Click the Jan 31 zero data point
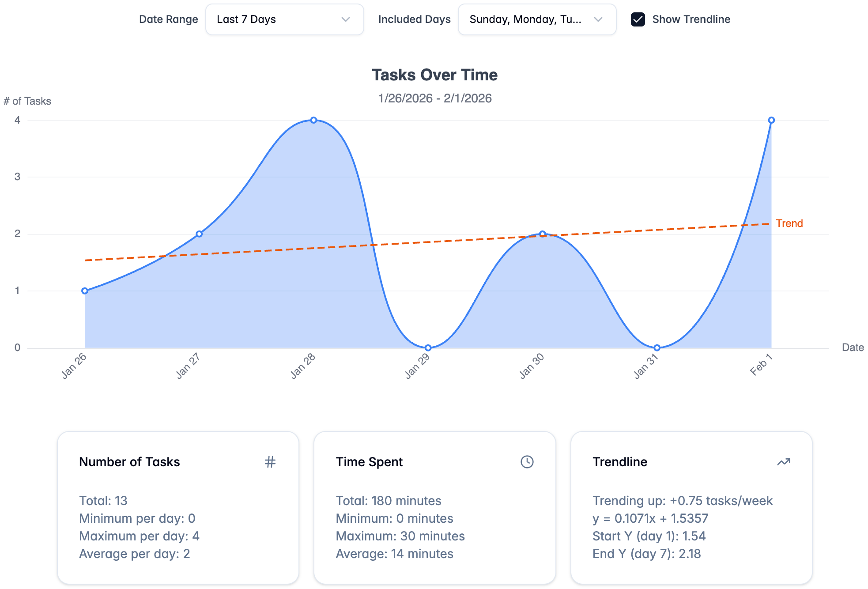This screenshot has width=868, height=589. pos(657,347)
